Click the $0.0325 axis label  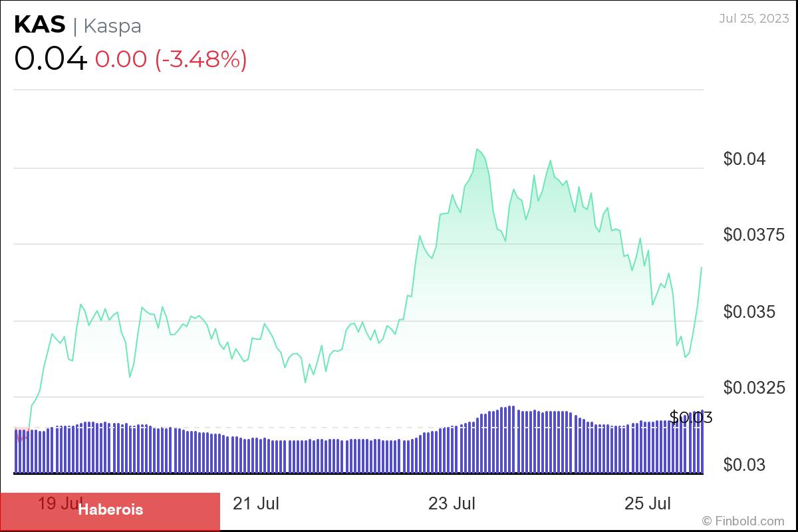pyautogui.click(x=754, y=388)
